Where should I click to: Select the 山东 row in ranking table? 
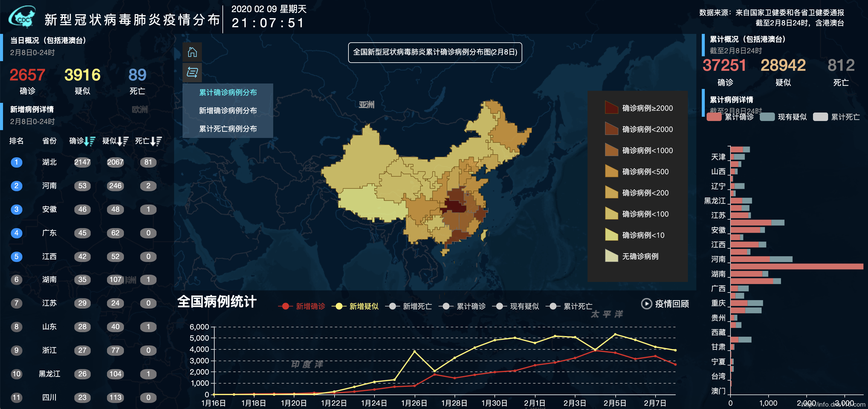coord(83,327)
